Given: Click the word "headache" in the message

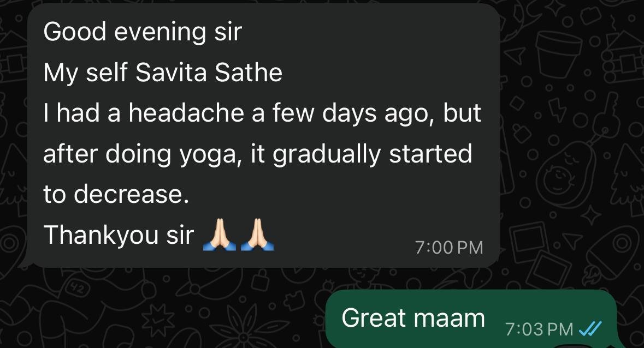Looking at the screenshot, I should pos(186,113).
